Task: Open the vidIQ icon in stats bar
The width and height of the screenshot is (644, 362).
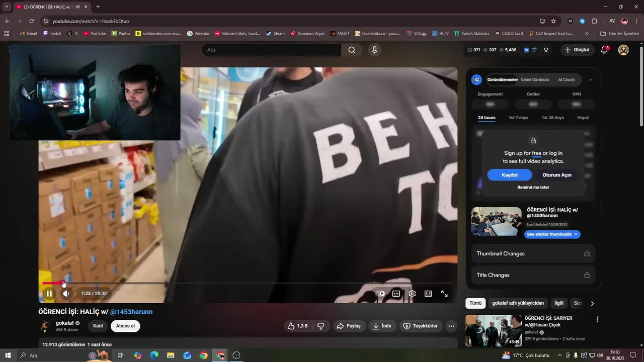Action: click(526, 50)
